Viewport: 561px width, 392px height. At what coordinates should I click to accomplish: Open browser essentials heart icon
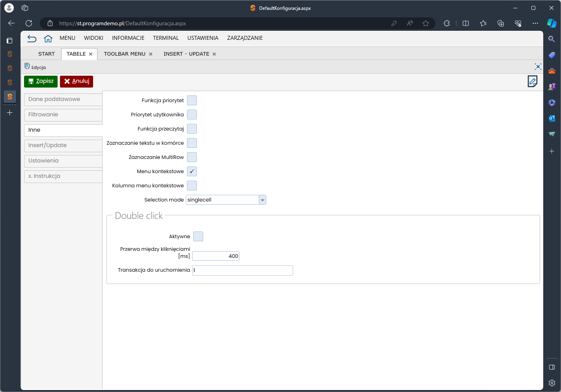pyautogui.click(x=518, y=23)
